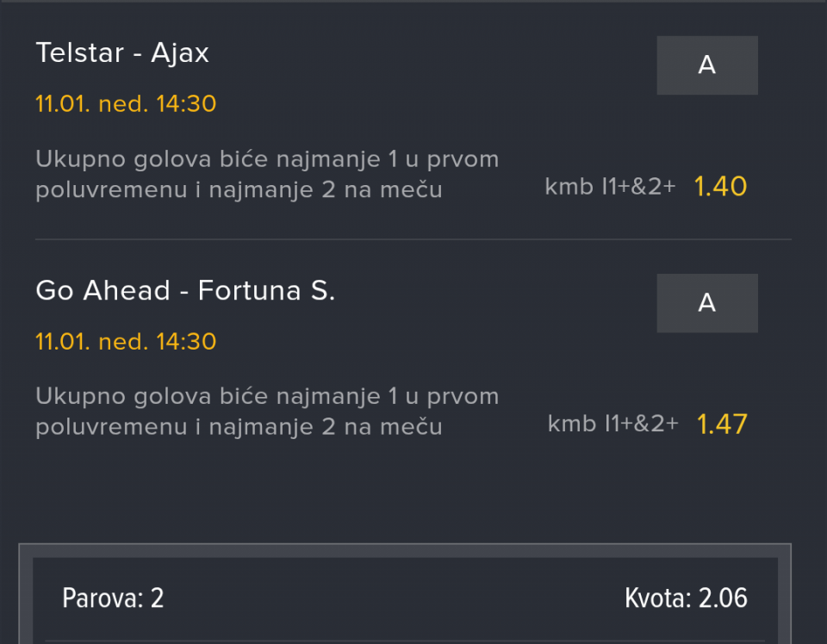Click the 2.06 value in the summary
Viewport: 827px width, 644px height.
(723, 598)
